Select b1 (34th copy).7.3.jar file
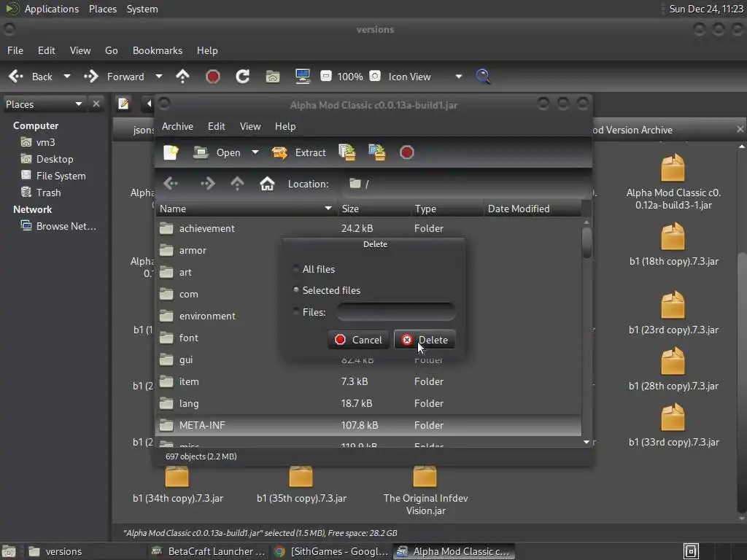The image size is (747, 560). point(177,485)
